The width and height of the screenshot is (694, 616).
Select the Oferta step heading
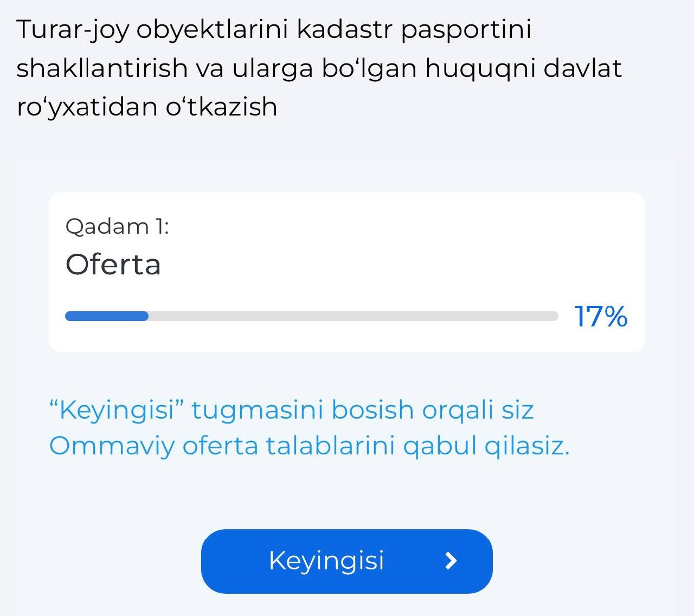(x=113, y=265)
